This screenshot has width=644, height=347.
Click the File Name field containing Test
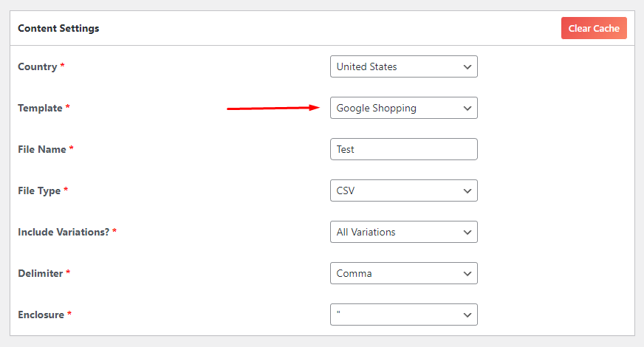[x=403, y=149]
